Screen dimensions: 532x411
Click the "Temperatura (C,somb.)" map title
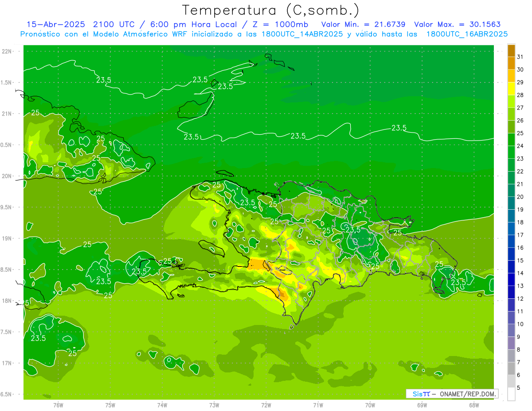click(271, 10)
